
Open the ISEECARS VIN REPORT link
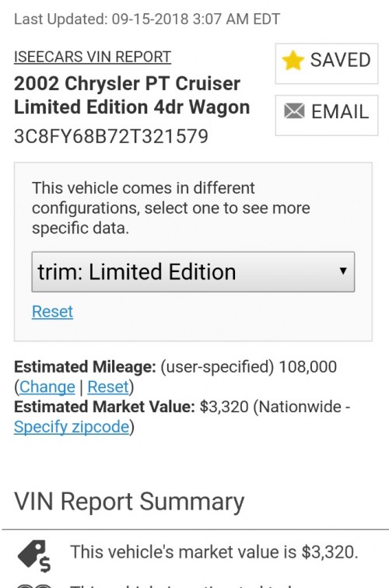point(93,57)
